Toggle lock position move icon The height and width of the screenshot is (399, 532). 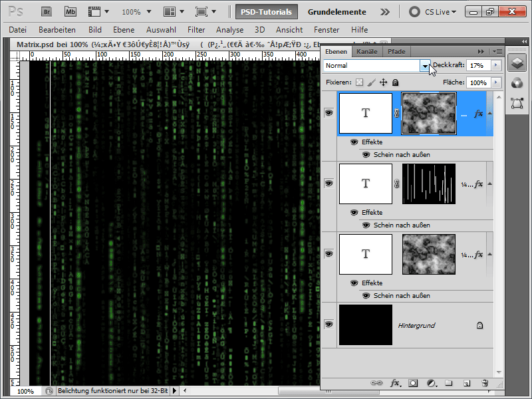click(x=384, y=82)
